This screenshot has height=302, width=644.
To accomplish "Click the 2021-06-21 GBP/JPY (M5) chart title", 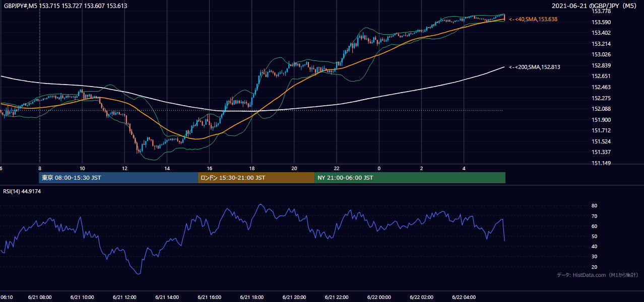I will click(x=594, y=6).
